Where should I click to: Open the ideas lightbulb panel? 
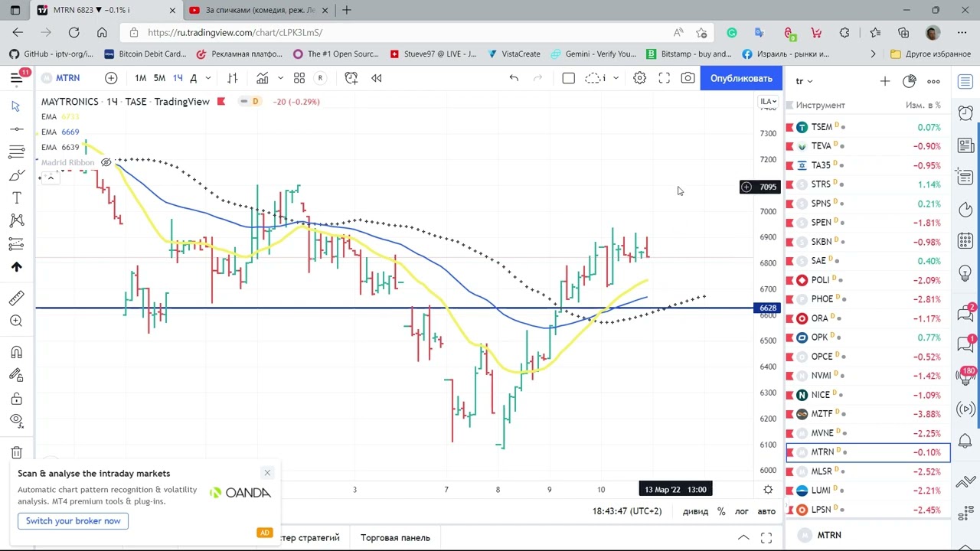[x=965, y=273]
